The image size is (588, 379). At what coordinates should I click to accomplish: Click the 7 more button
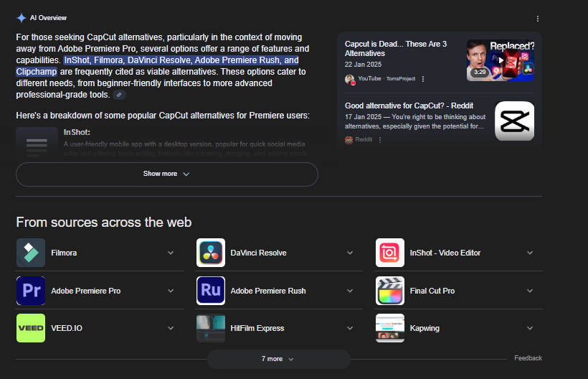(279, 359)
